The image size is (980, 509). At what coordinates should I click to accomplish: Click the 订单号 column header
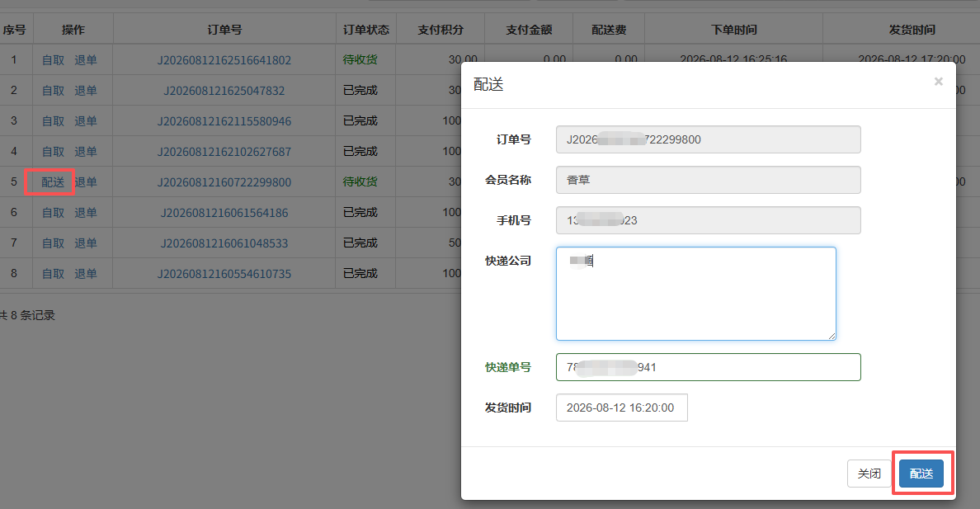click(224, 30)
